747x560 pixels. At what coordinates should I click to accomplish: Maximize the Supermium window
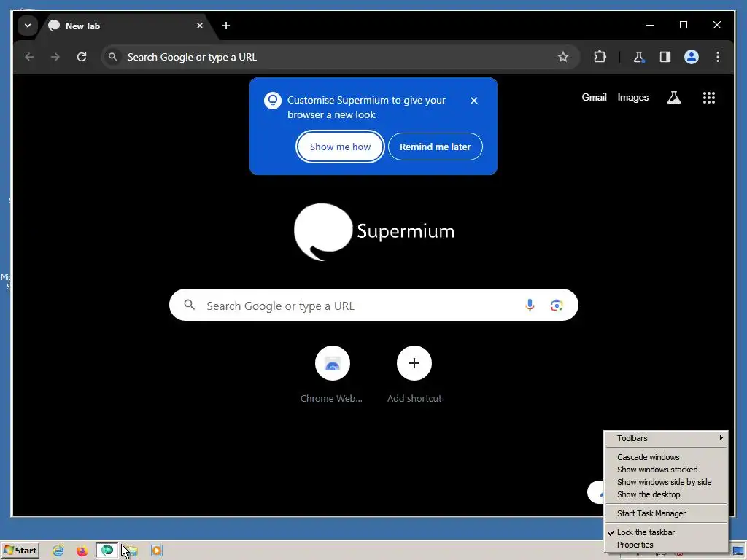(683, 25)
